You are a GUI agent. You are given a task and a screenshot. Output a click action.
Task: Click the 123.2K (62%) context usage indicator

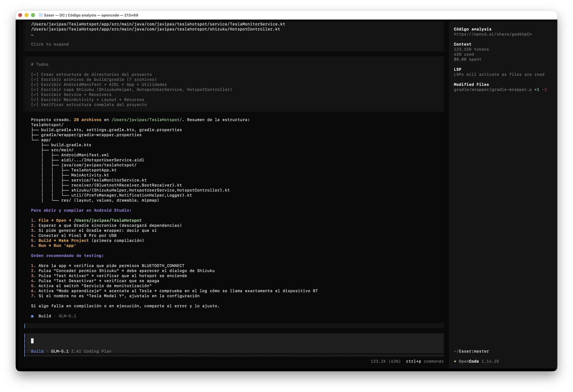click(385, 361)
